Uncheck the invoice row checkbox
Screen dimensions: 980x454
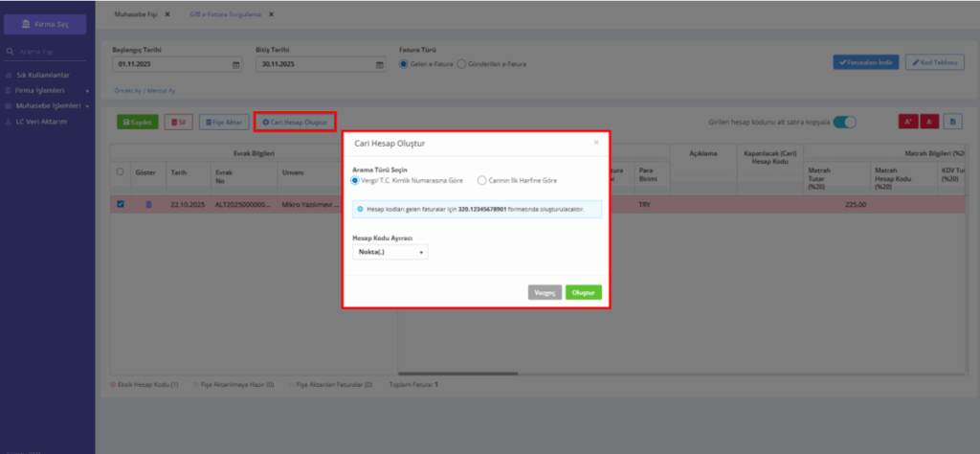click(x=121, y=204)
